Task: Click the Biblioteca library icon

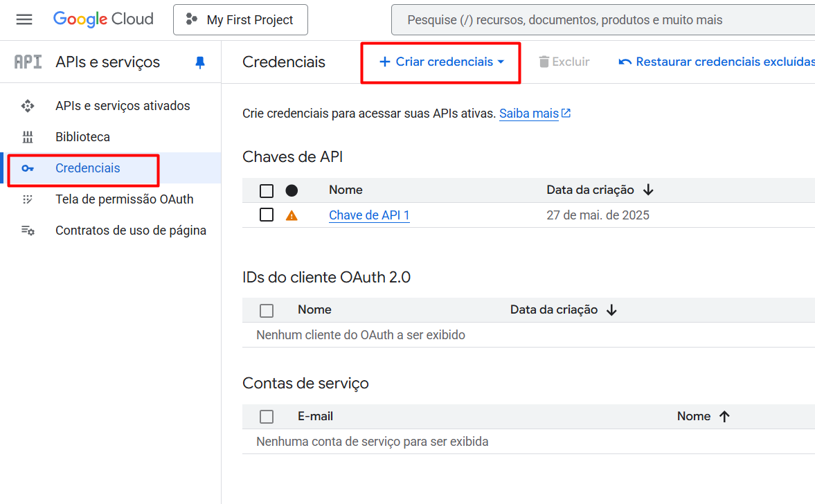Action: [x=28, y=137]
